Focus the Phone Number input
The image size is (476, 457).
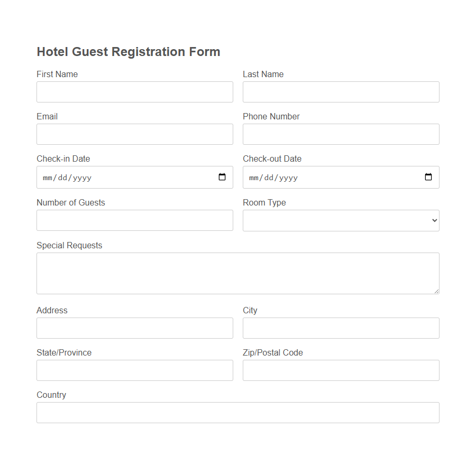pos(341,134)
